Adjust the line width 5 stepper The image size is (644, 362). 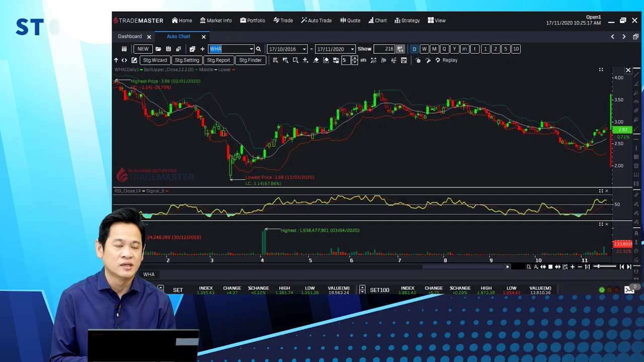tap(355, 60)
